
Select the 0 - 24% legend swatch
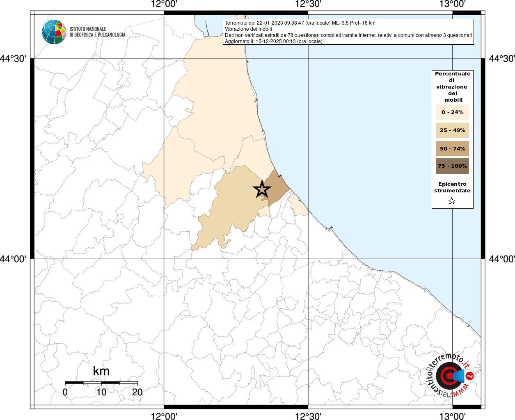[x=452, y=112]
